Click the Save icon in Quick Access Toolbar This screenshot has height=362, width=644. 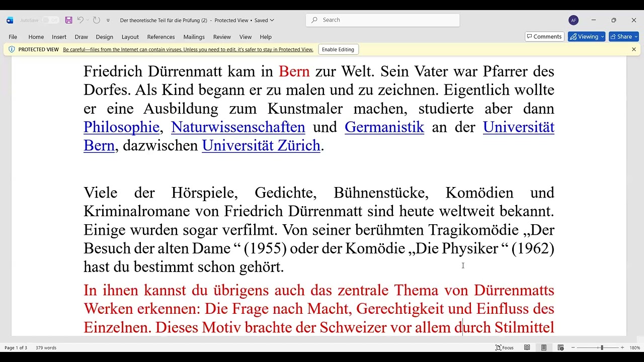(x=69, y=20)
